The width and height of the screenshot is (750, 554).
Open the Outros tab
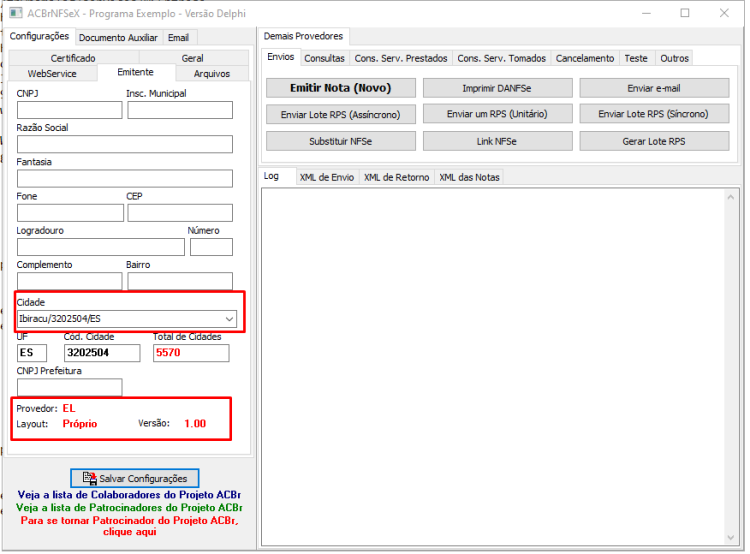coord(674,58)
